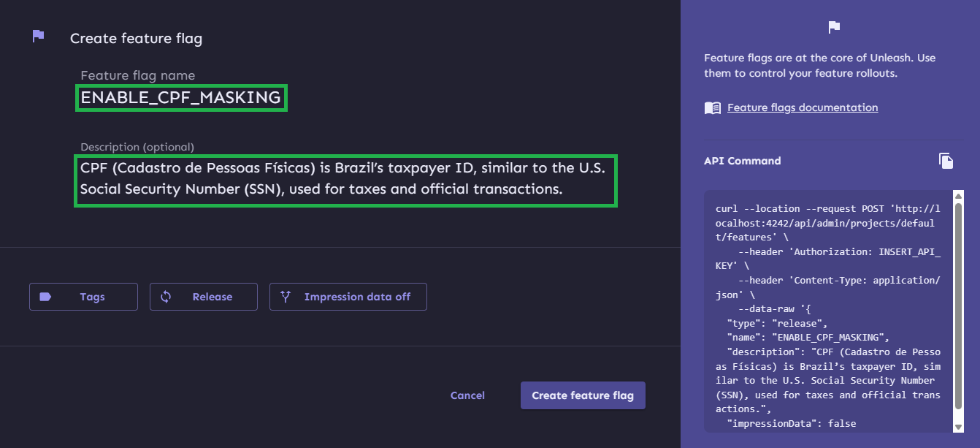This screenshot has height=448, width=980.
Task: Click inside the ENABLE_CPF_MASKING name field
Action: point(181,96)
